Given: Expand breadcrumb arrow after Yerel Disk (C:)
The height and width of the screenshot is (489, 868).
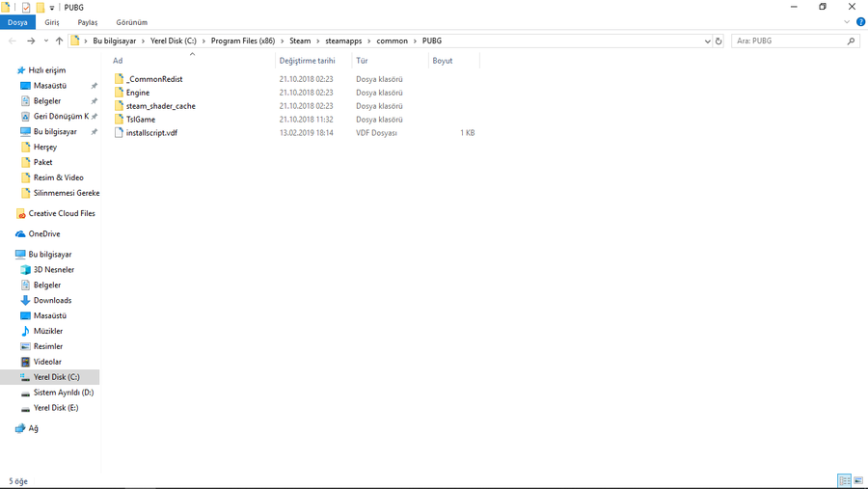Looking at the screenshot, I should point(203,41).
